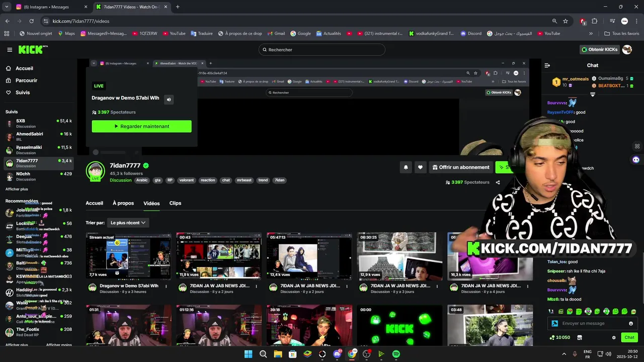
Task: Open the Kick hamburger sidebar menu
Action: (x=10, y=50)
